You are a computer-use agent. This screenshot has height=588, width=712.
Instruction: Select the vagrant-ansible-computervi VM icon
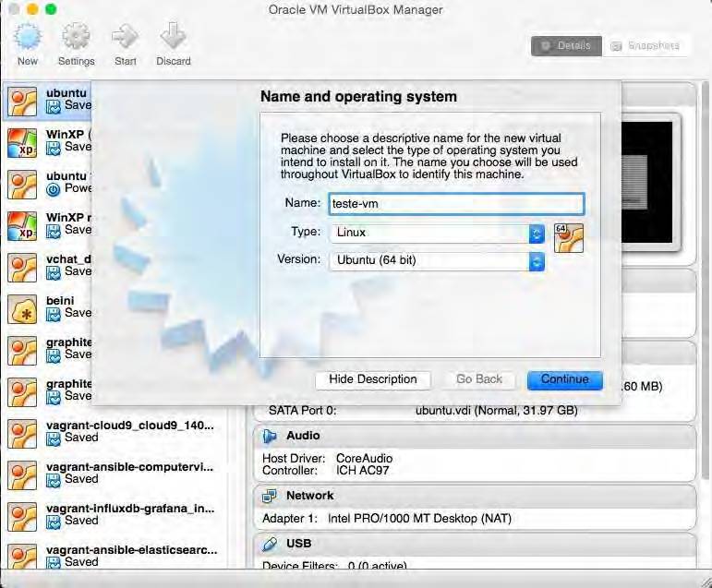22,475
